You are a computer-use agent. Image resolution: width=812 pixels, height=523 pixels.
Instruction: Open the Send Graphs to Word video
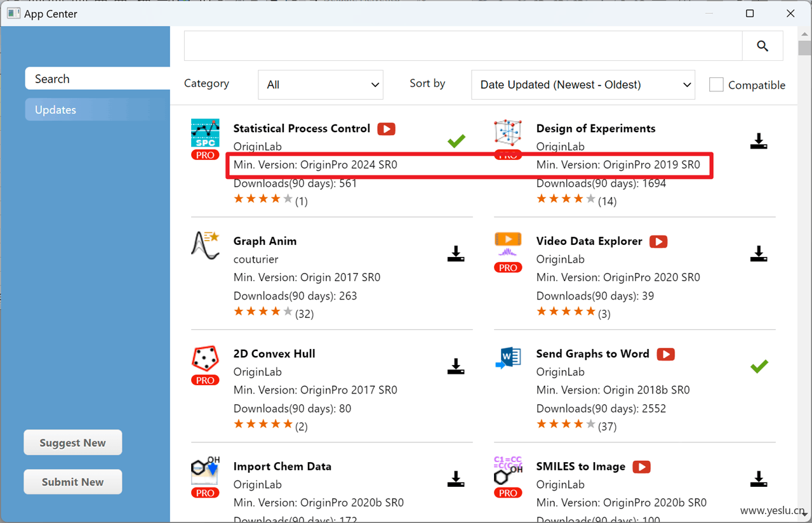click(x=665, y=354)
